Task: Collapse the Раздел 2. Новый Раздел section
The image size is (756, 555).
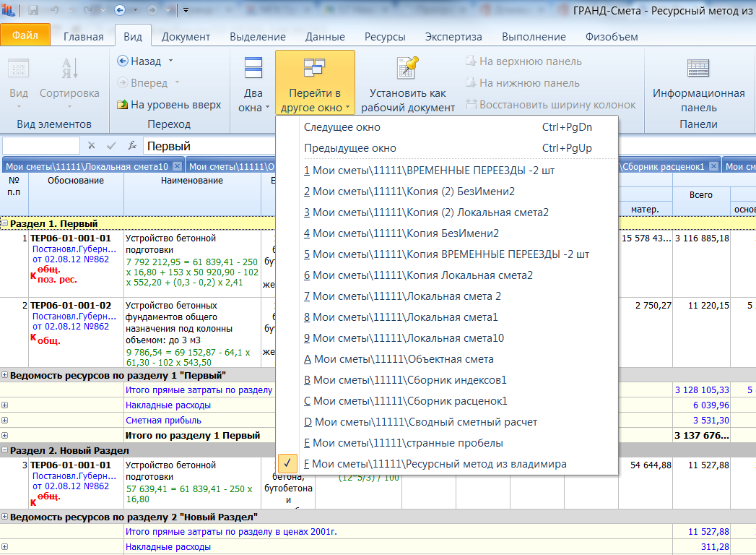Action: coord(4,450)
